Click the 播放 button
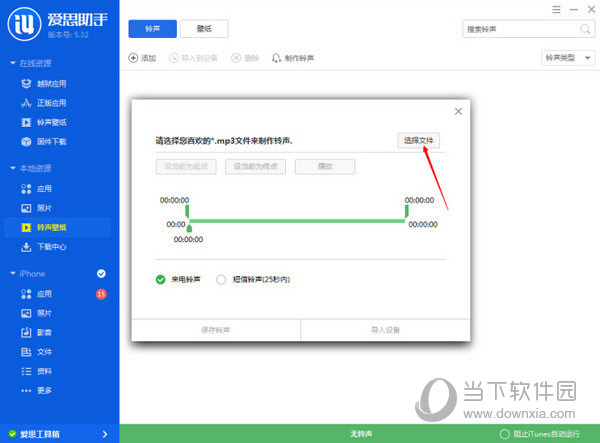 click(325, 166)
